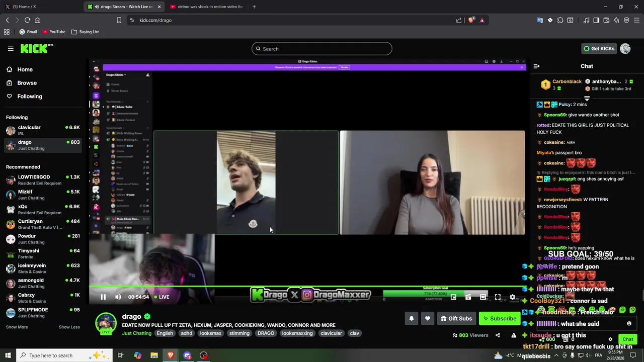Open Just Chatting category link

pyautogui.click(x=136, y=333)
